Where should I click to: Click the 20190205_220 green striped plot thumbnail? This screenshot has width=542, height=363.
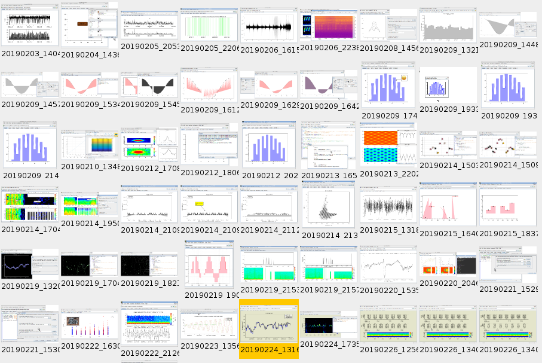(209, 25)
